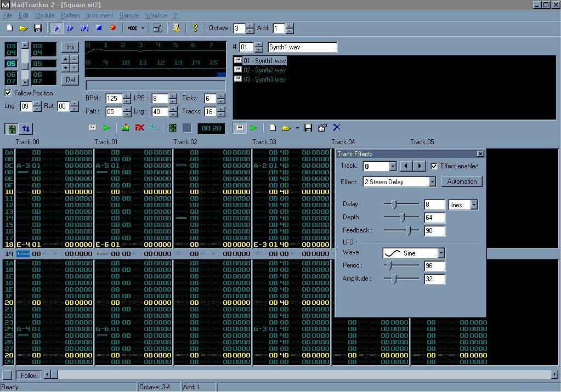Toggle the Follow Position checkbox
561x392 pixels.
(x=8, y=93)
